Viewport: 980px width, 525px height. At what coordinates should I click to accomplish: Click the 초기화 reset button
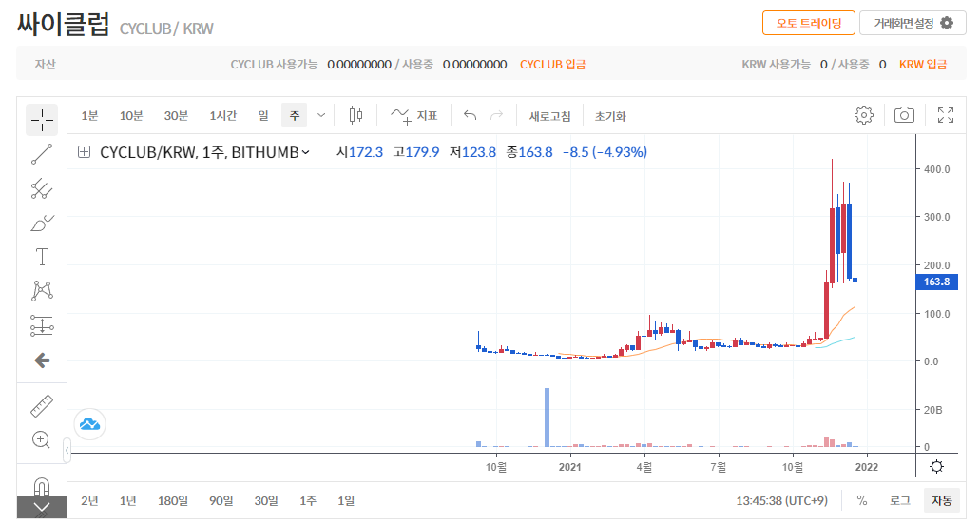pyautogui.click(x=610, y=116)
